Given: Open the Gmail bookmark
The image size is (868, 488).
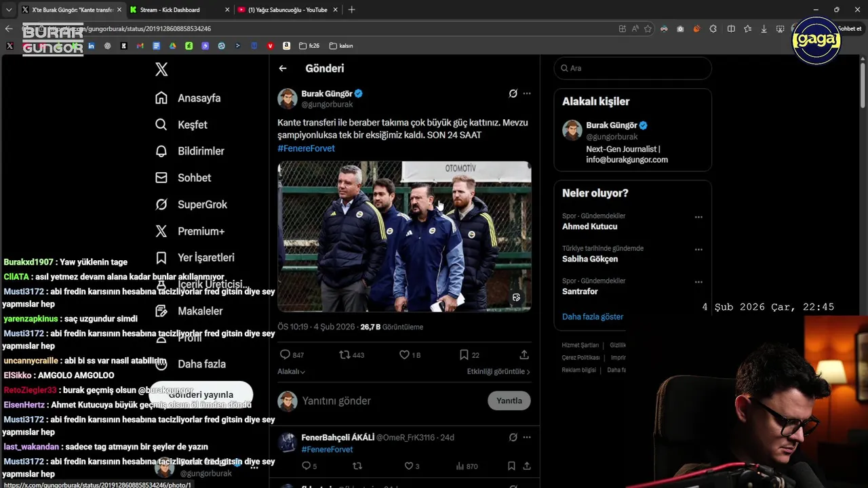Looking at the screenshot, I should [140, 46].
